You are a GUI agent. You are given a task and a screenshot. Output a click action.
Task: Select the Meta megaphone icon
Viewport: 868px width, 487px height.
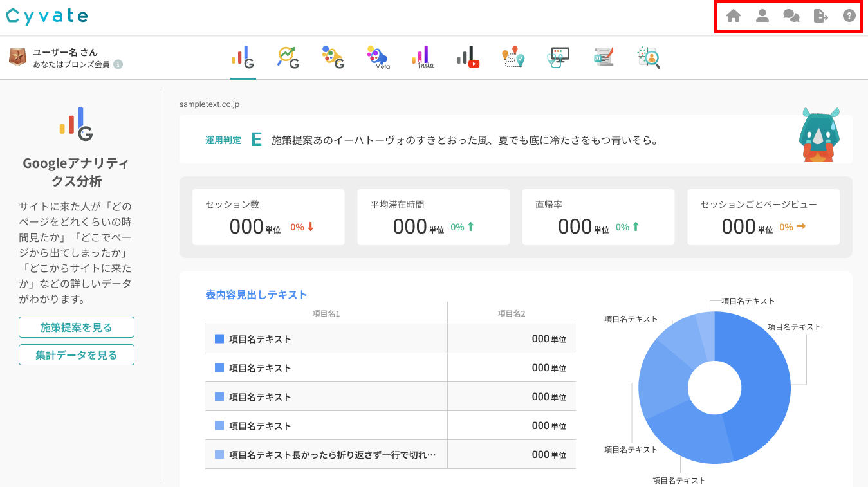(x=378, y=57)
